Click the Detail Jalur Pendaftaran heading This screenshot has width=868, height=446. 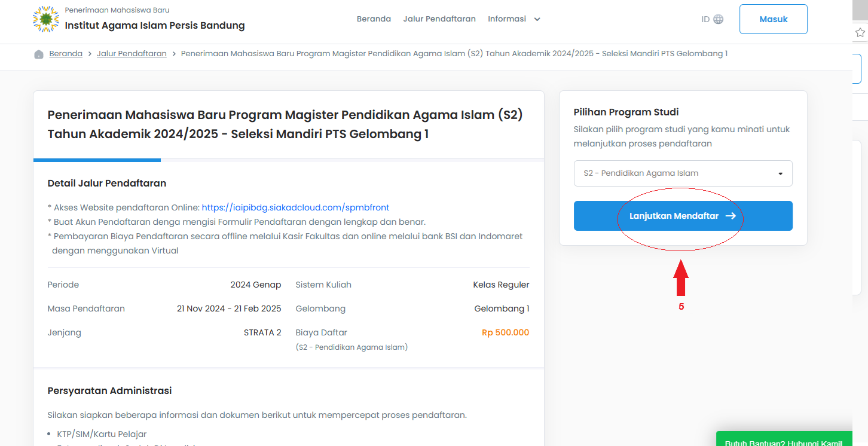click(107, 183)
